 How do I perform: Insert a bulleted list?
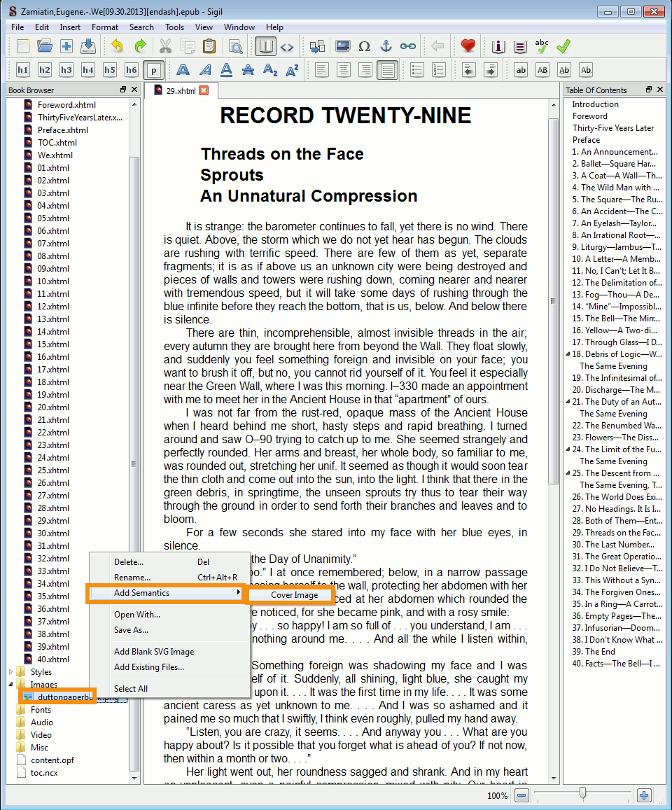pos(416,70)
